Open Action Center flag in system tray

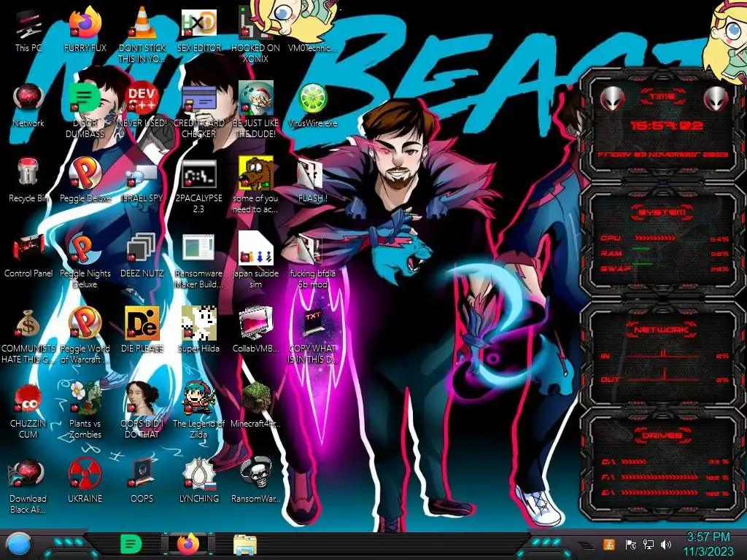tap(630, 544)
